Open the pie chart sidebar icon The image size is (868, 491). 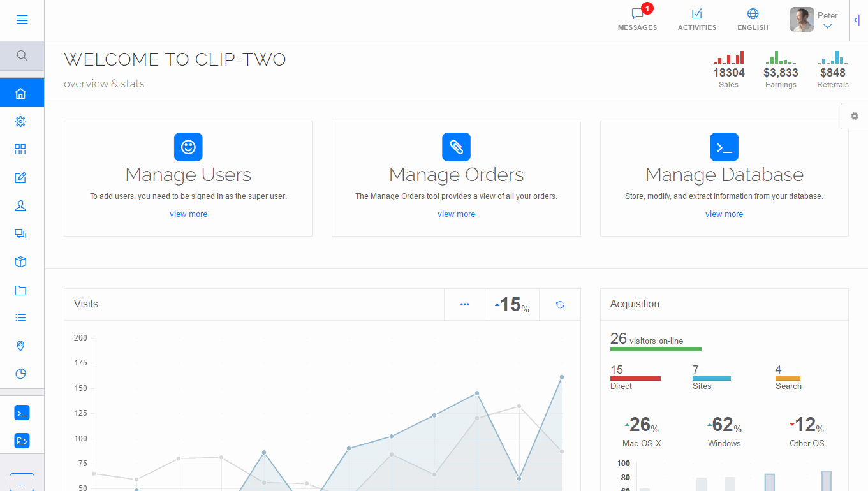click(x=20, y=374)
